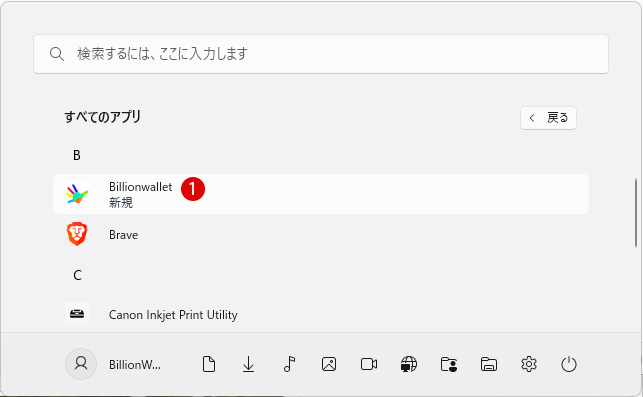The height and width of the screenshot is (397, 643).
Task: Click the Canon Inkjet Print Utility label
Action: click(x=173, y=315)
